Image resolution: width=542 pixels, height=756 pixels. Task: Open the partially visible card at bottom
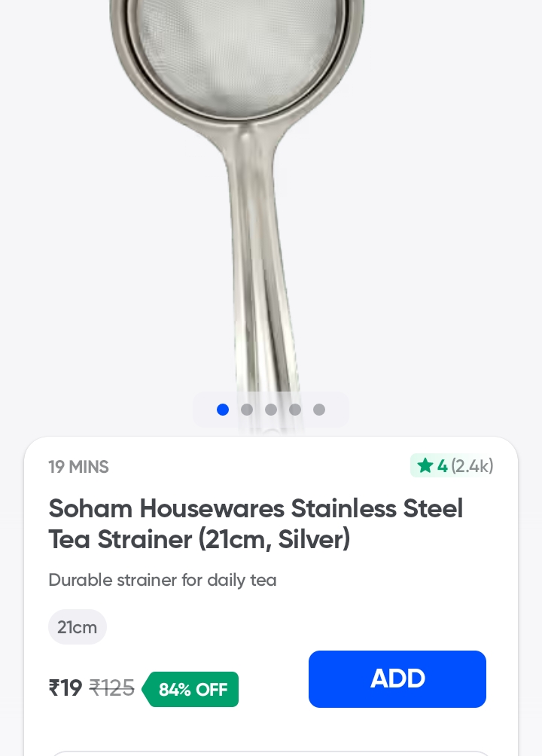point(271,752)
